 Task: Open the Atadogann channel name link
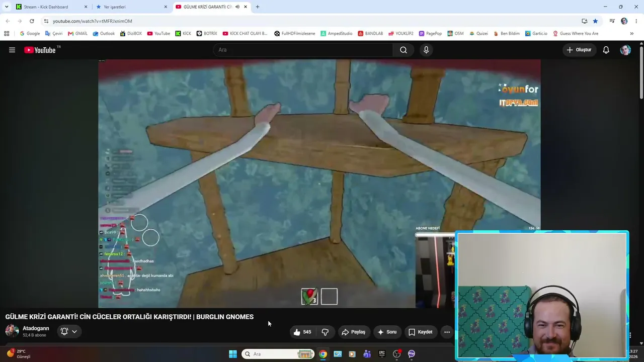pyautogui.click(x=36, y=328)
